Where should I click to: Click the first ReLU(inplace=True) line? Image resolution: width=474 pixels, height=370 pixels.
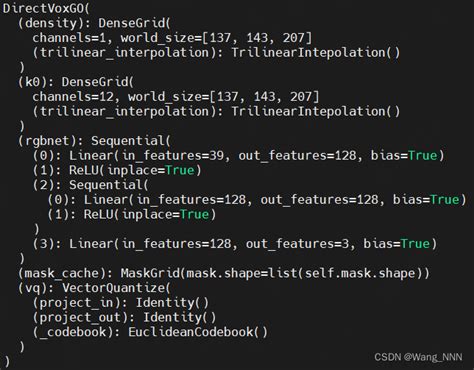pos(117,170)
